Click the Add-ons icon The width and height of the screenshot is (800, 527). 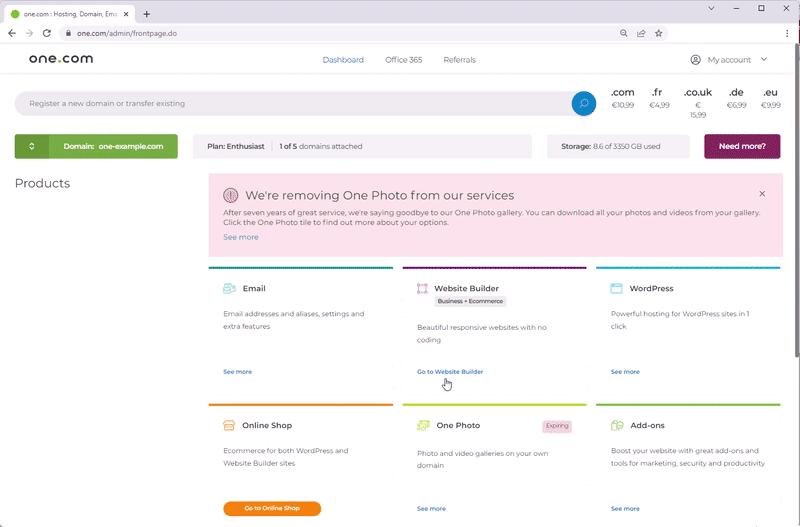[617, 425]
